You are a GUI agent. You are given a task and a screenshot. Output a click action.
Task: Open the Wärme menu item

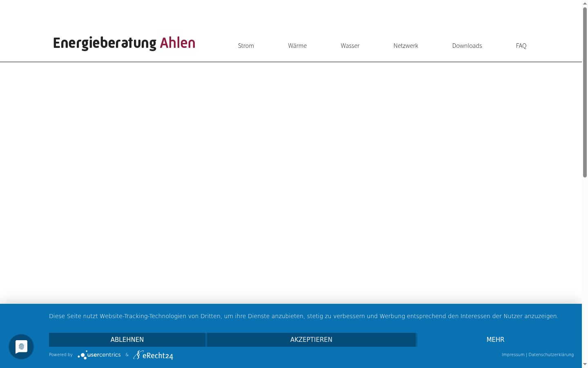[297, 46]
